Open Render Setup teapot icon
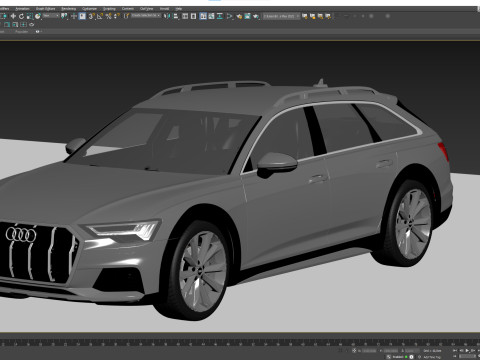Screen dimensions: 480x360 pyautogui.click(x=239, y=16)
